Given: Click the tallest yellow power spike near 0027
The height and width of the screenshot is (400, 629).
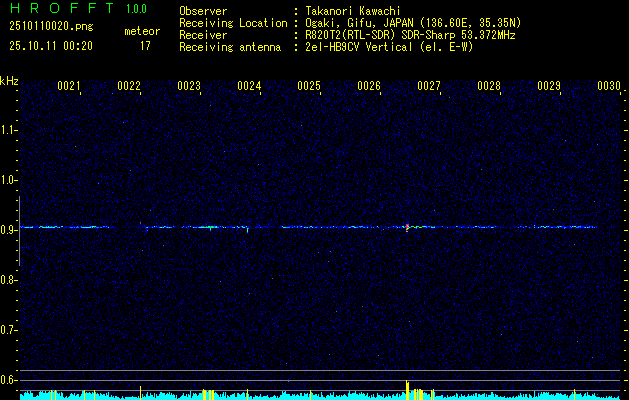Looking at the screenshot, I should [x=407, y=390].
